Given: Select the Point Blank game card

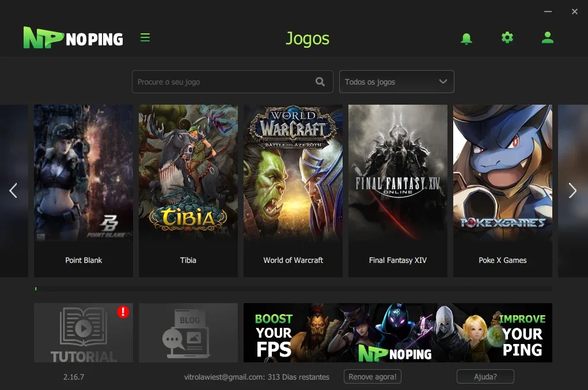Looking at the screenshot, I should pos(84,191).
